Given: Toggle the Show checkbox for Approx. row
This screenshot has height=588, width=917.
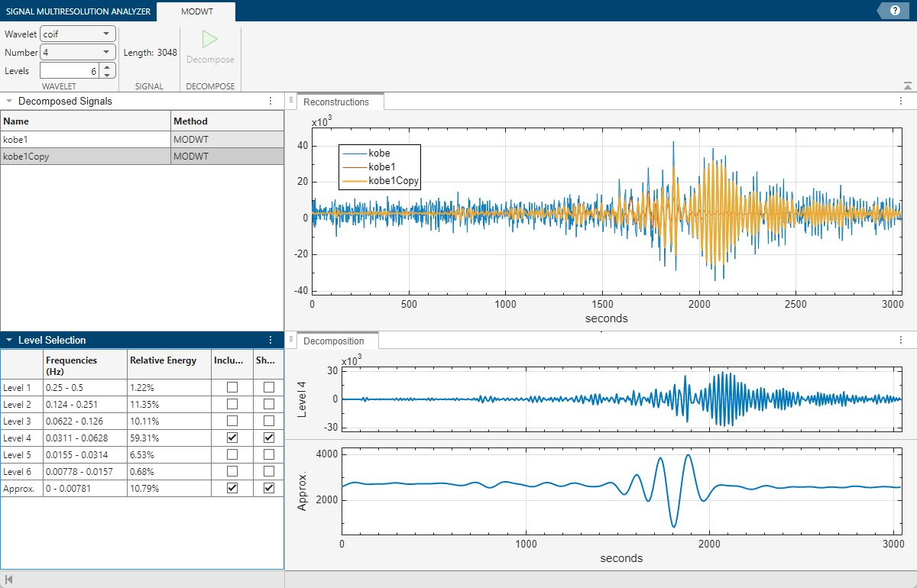Looking at the screenshot, I should (269, 488).
